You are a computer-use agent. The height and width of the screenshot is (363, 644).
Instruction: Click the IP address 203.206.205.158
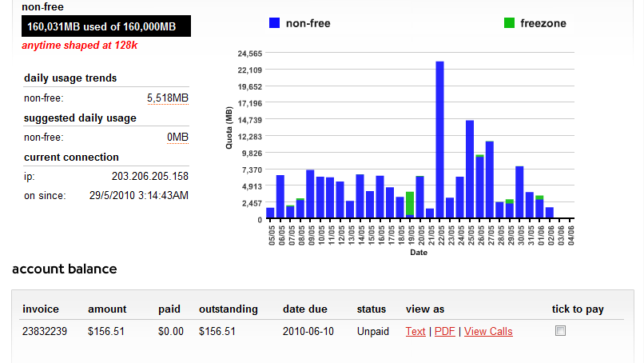(x=150, y=176)
